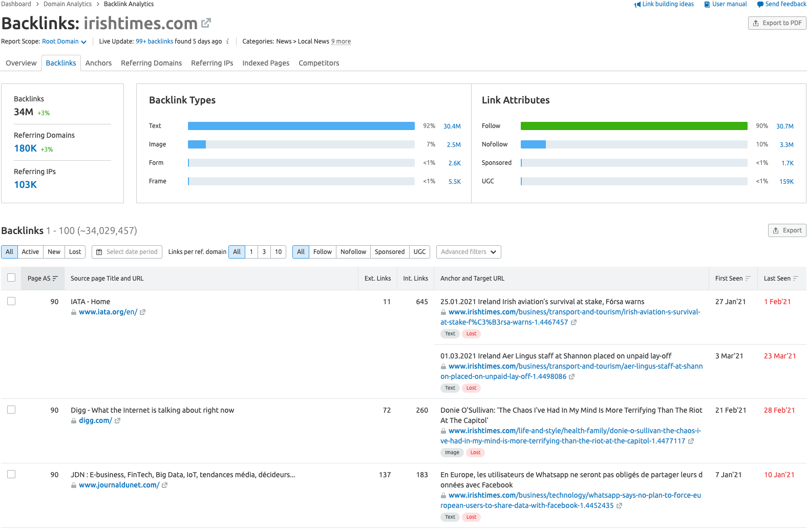This screenshot has width=807, height=532.
Task: Select the Active backlinks filter
Action: (30, 252)
